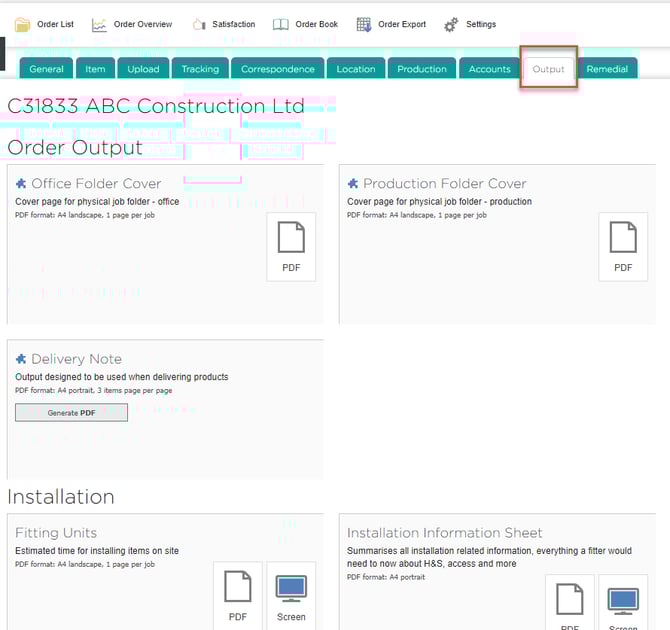Switch to the Production tab
Screen dimensions: 670x630
422,69
